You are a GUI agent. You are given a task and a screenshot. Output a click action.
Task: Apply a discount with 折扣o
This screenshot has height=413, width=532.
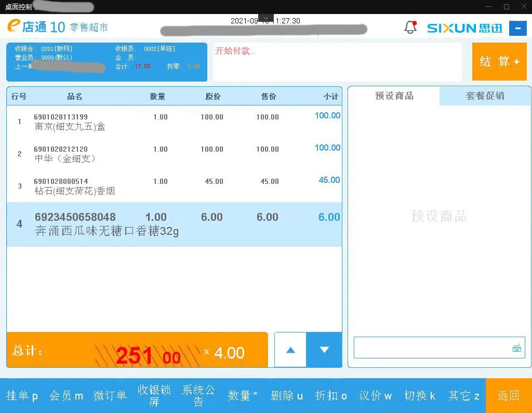[331, 395]
